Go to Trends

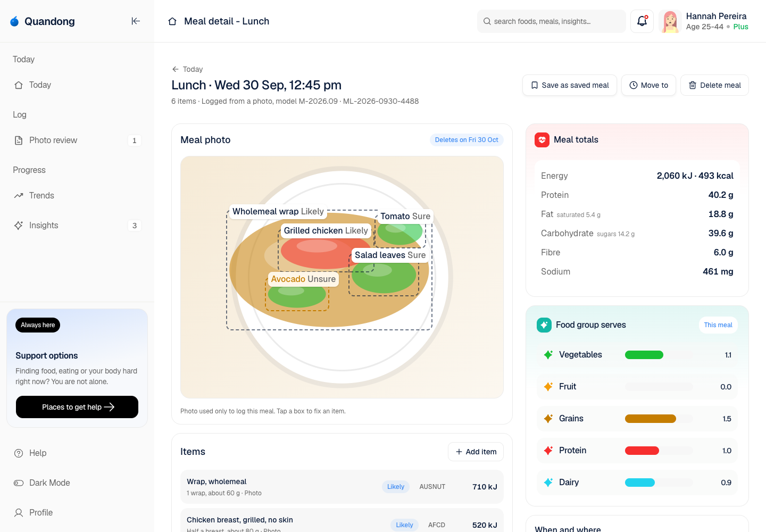tap(77, 196)
